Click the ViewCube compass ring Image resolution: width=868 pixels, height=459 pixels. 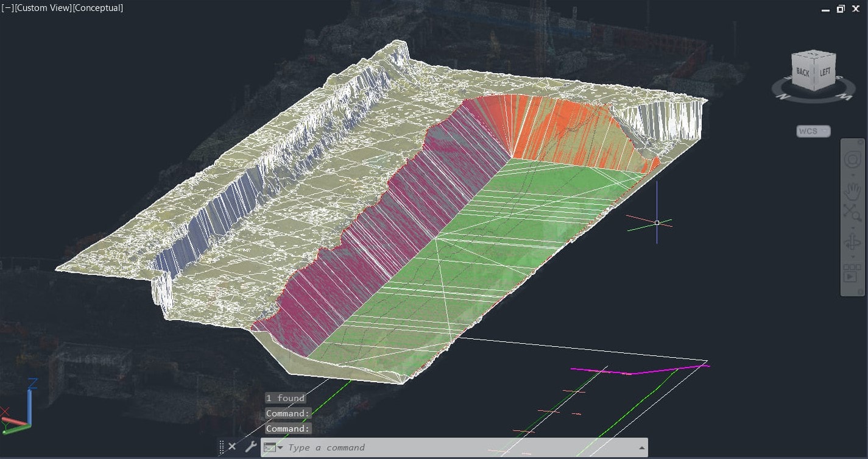(x=786, y=93)
